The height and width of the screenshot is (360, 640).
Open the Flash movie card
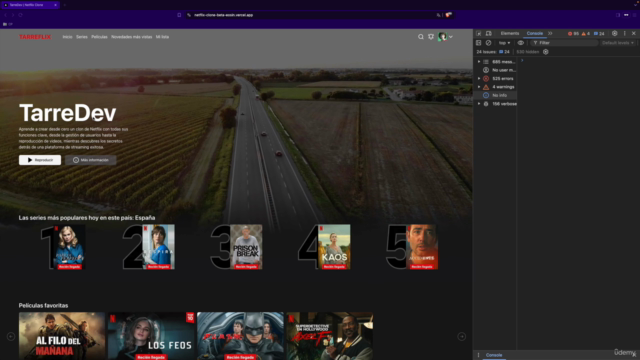click(240, 336)
